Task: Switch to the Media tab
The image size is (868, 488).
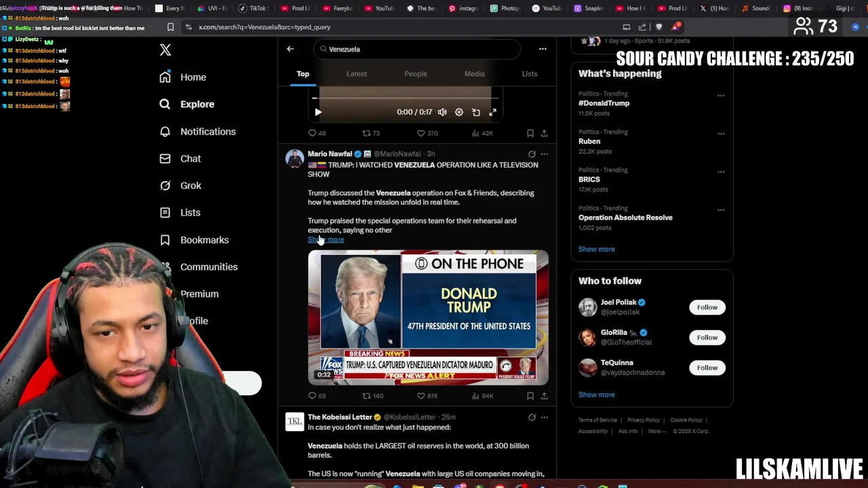Action: pyautogui.click(x=475, y=74)
